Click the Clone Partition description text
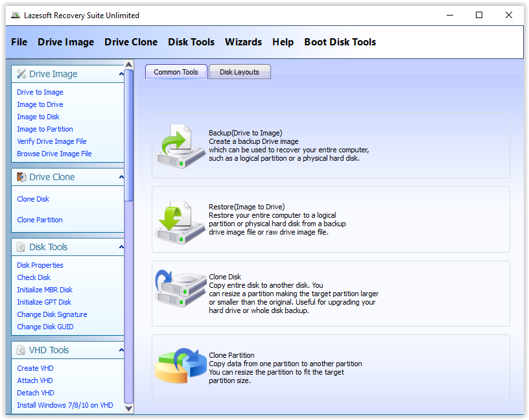Image resolution: width=529 pixels, height=420 pixels. (x=285, y=367)
